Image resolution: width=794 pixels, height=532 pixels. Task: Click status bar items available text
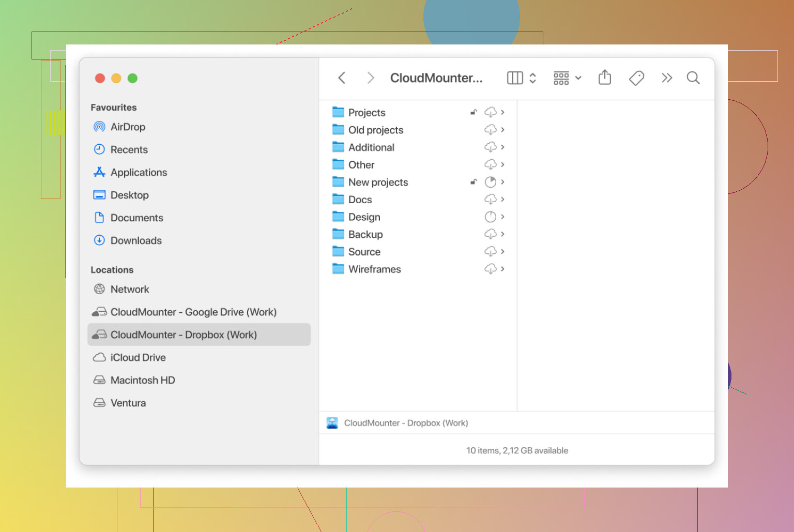pyautogui.click(x=517, y=450)
